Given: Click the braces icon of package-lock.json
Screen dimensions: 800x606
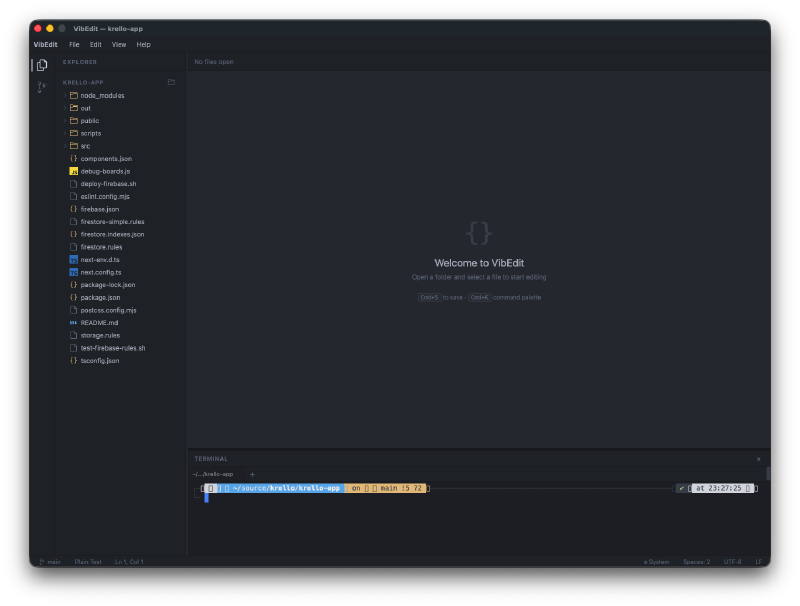Looking at the screenshot, I should coord(73,285).
